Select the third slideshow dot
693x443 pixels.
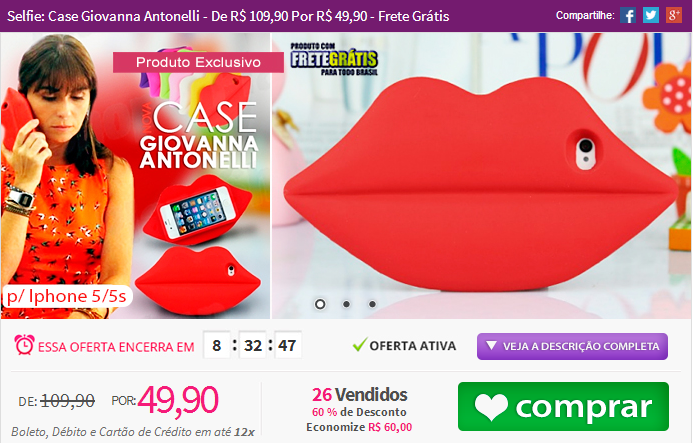(x=373, y=304)
